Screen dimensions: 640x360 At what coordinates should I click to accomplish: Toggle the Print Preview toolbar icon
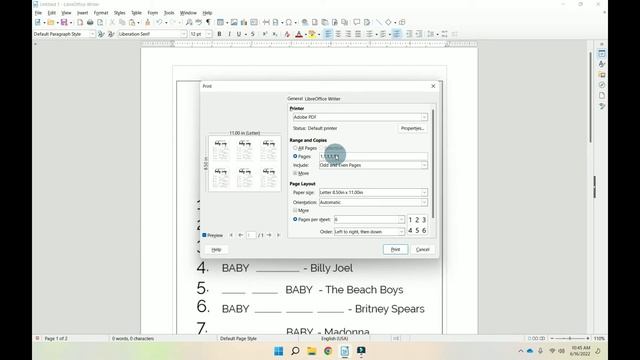tap(100, 22)
